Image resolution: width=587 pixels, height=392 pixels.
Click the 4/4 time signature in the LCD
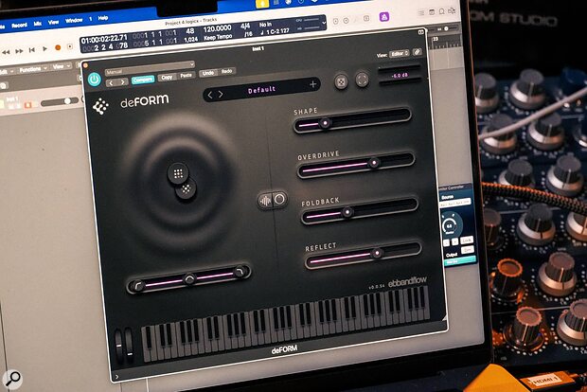pyautogui.click(x=245, y=27)
